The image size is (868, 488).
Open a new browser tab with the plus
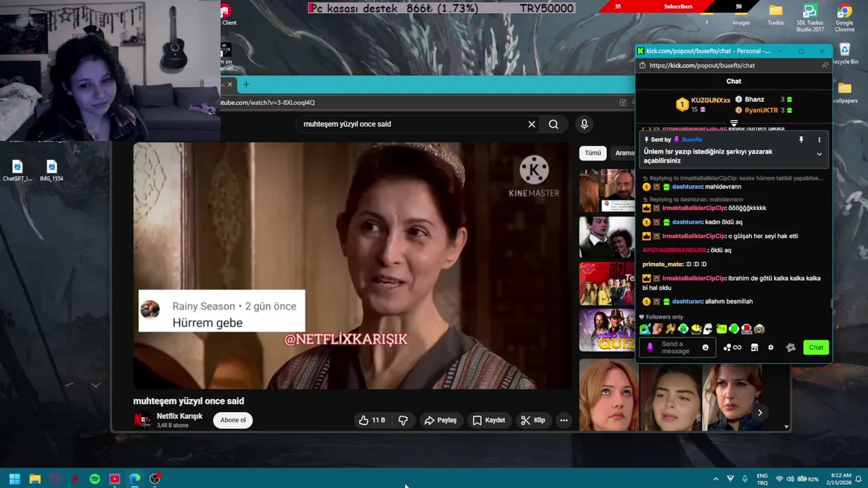[246, 85]
